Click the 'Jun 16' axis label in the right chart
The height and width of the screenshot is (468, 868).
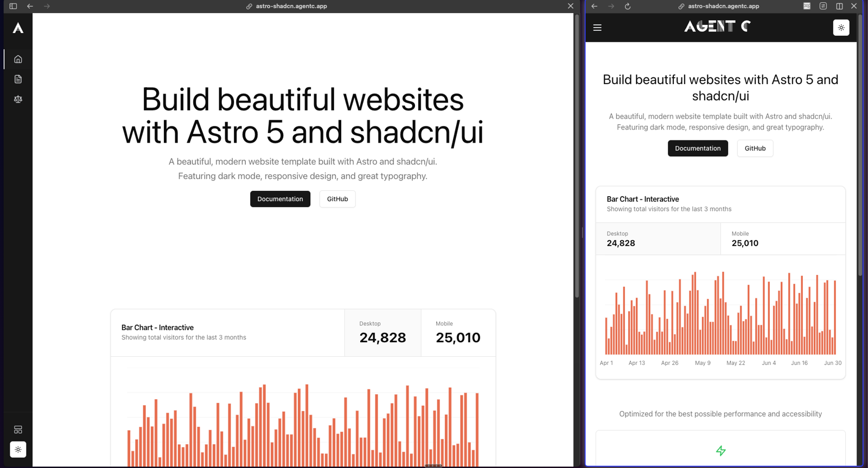(799, 363)
